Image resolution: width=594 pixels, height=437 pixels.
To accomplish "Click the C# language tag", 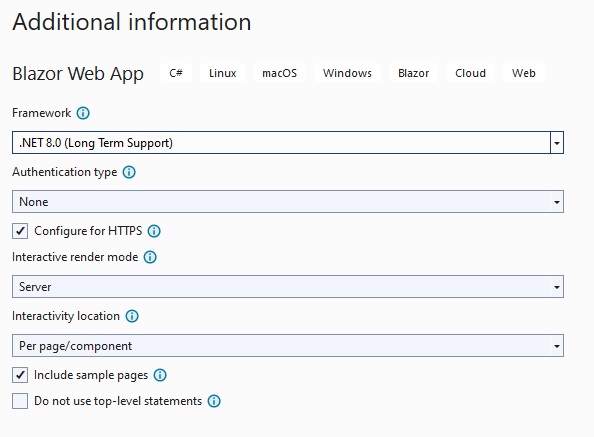I will (176, 73).
